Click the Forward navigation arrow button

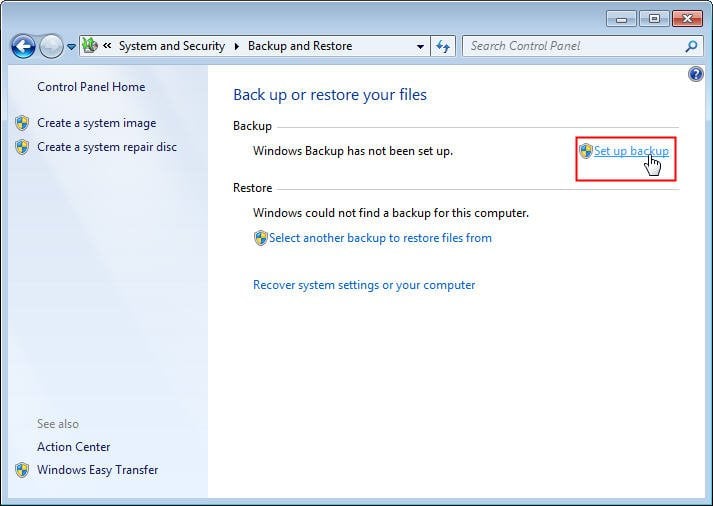51,46
